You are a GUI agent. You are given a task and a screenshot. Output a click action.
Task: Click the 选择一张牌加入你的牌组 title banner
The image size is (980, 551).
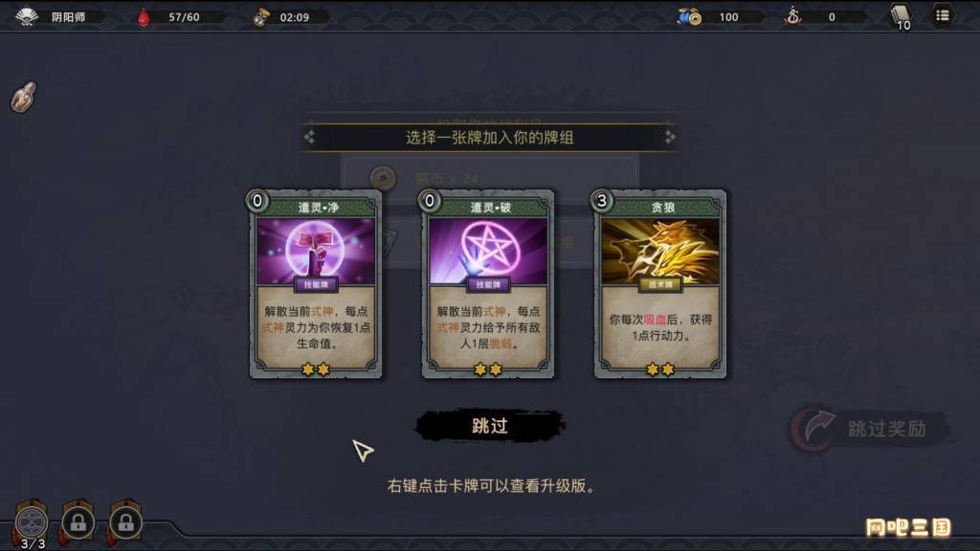[489, 138]
